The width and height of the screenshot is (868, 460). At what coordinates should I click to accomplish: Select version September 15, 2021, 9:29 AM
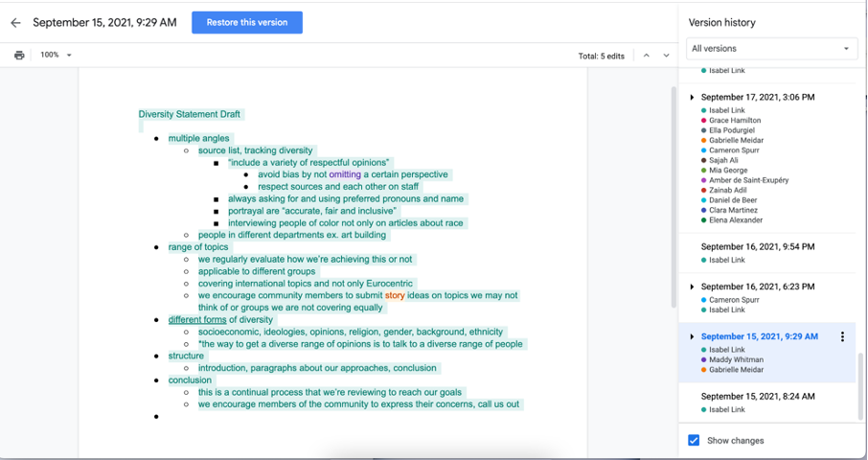pos(759,336)
